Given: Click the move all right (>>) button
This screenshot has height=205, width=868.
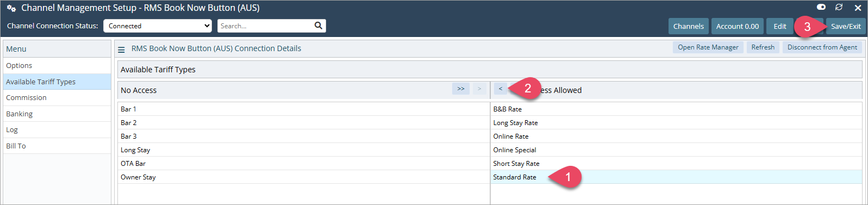Looking at the screenshot, I should point(461,89).
